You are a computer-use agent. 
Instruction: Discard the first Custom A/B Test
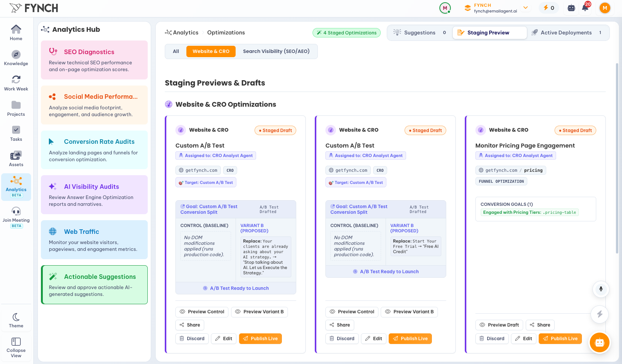tap(192, 339)
